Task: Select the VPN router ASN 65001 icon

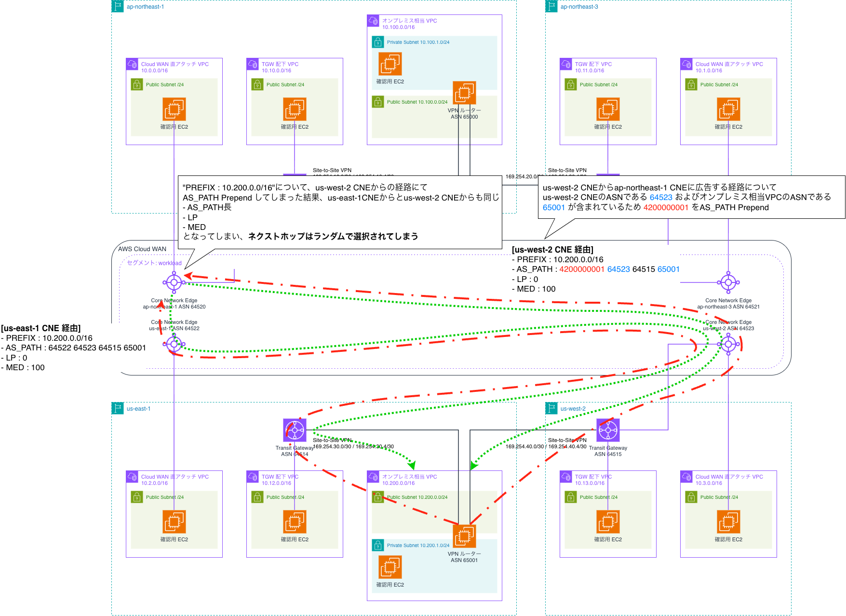Action: [x=464, y=536]
